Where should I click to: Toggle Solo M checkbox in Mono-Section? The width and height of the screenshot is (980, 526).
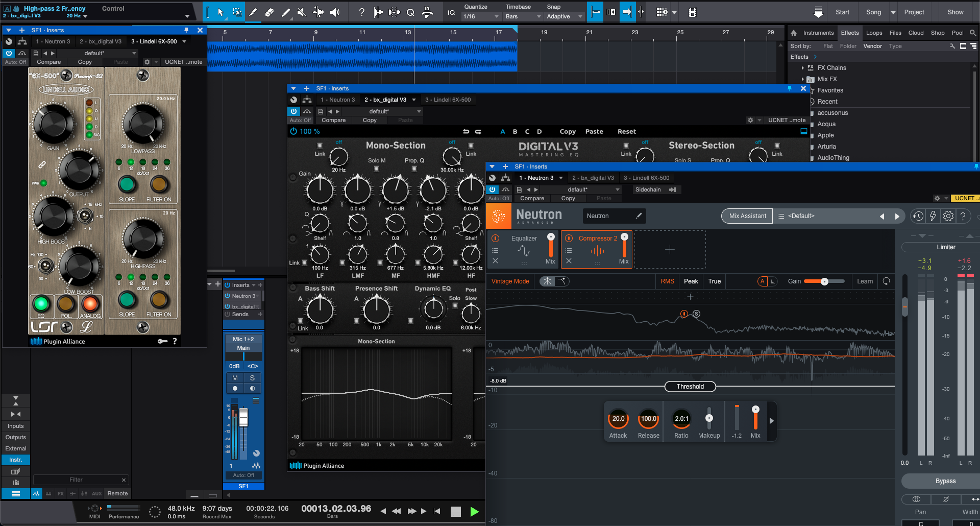click(x=377, y=169)
